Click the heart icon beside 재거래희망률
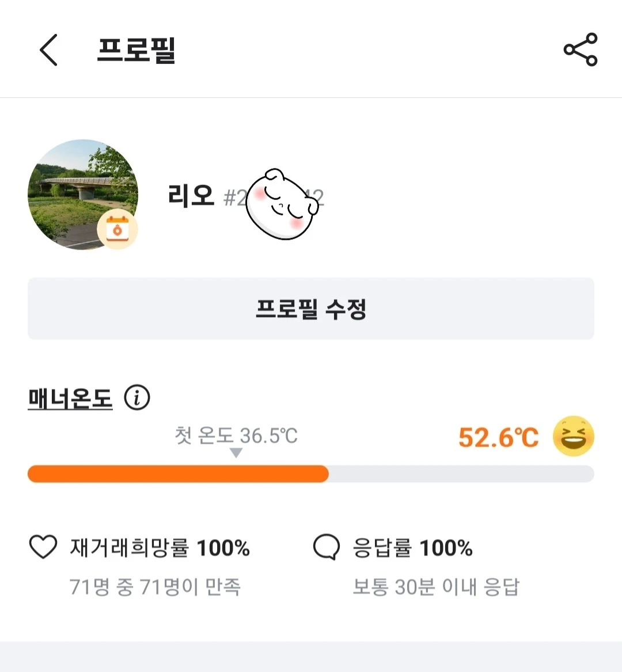 (x=43, y=547)
